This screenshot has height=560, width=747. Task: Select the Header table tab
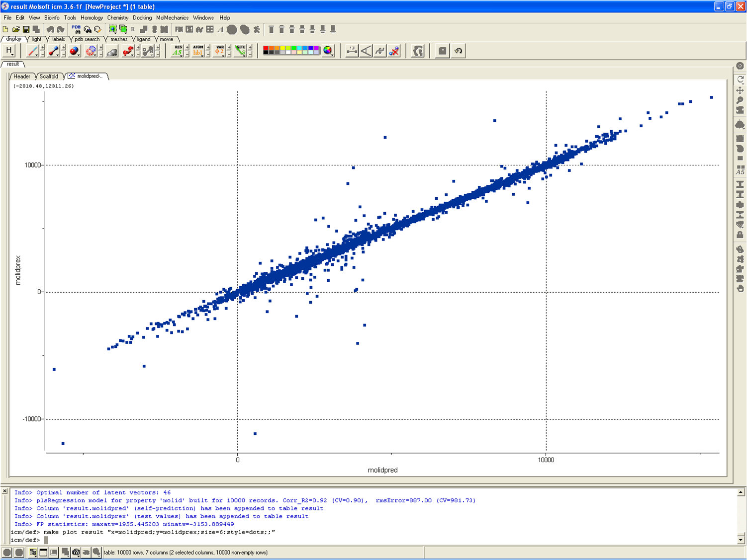[x=22, y=77]
